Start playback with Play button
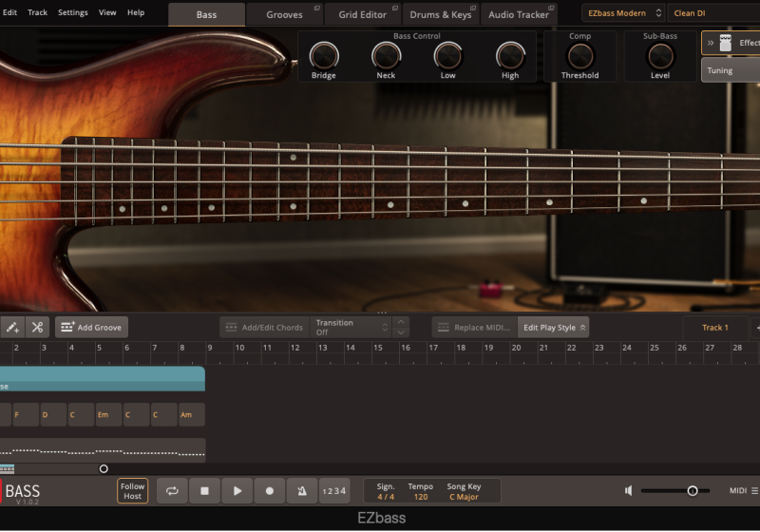 (x=237, y=491)
